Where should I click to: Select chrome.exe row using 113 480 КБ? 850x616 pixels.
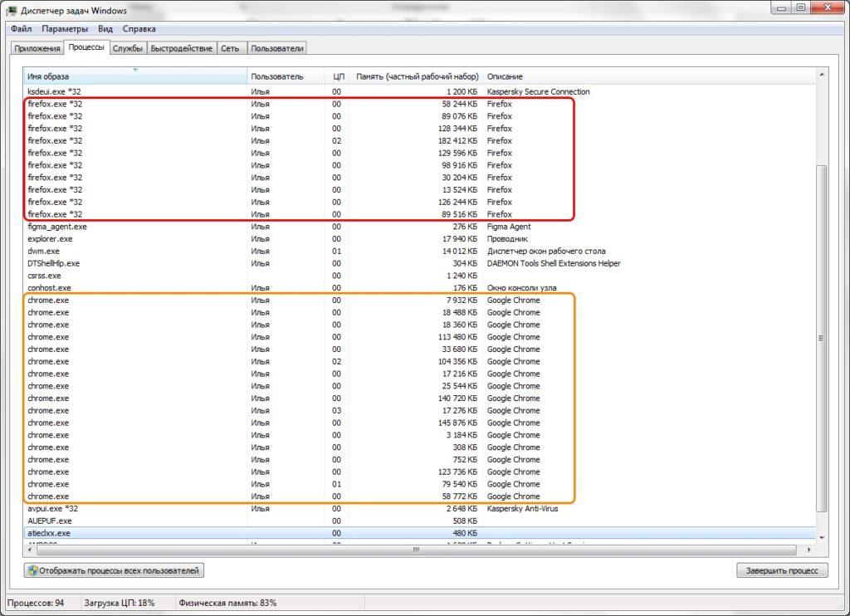(x=419, y=337)
